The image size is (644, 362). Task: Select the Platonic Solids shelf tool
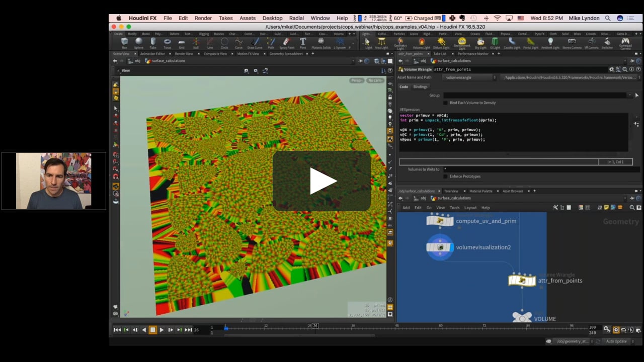coord(321,43)
